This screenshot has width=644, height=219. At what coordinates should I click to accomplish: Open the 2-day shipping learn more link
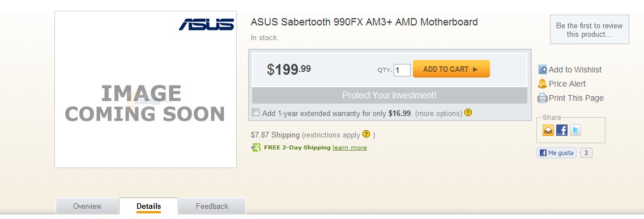pos(349,148)
